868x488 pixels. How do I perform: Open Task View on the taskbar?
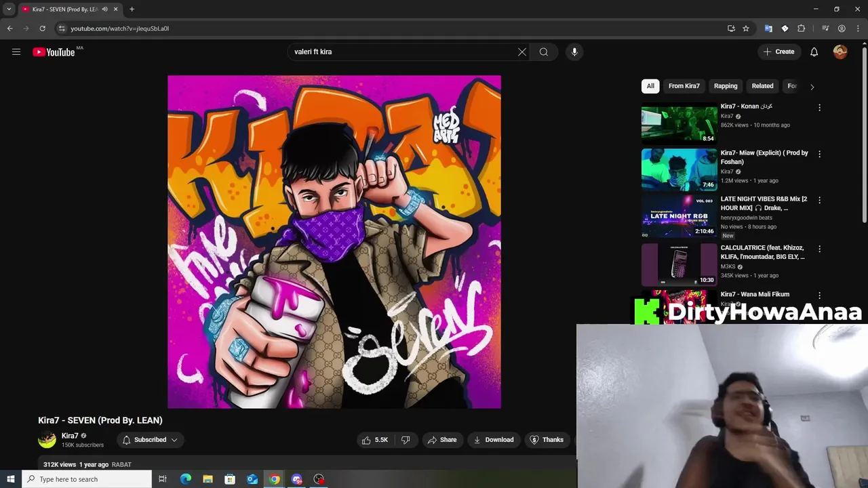[163, 479]
